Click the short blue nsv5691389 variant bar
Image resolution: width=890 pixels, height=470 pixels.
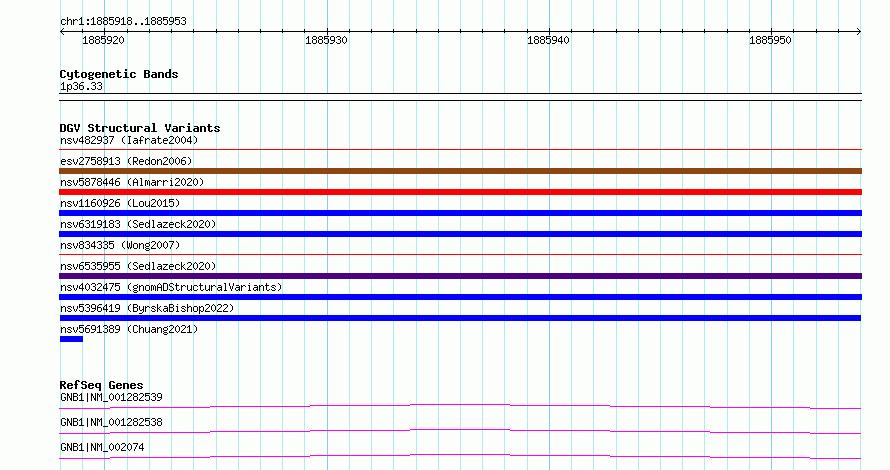(71, 339)
